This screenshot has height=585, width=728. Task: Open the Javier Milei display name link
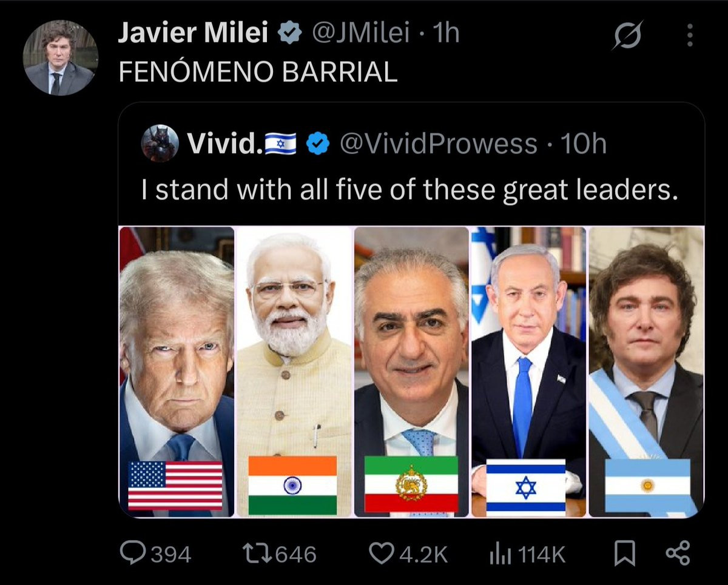[193, 35]
